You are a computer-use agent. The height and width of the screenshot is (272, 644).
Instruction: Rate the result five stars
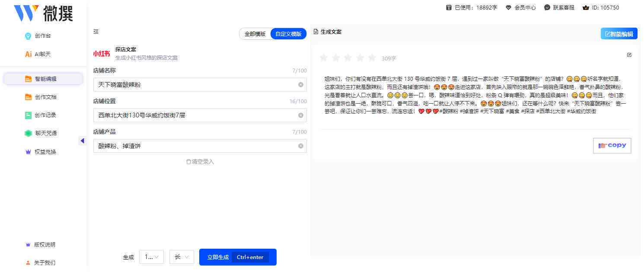tap(372, 57)
